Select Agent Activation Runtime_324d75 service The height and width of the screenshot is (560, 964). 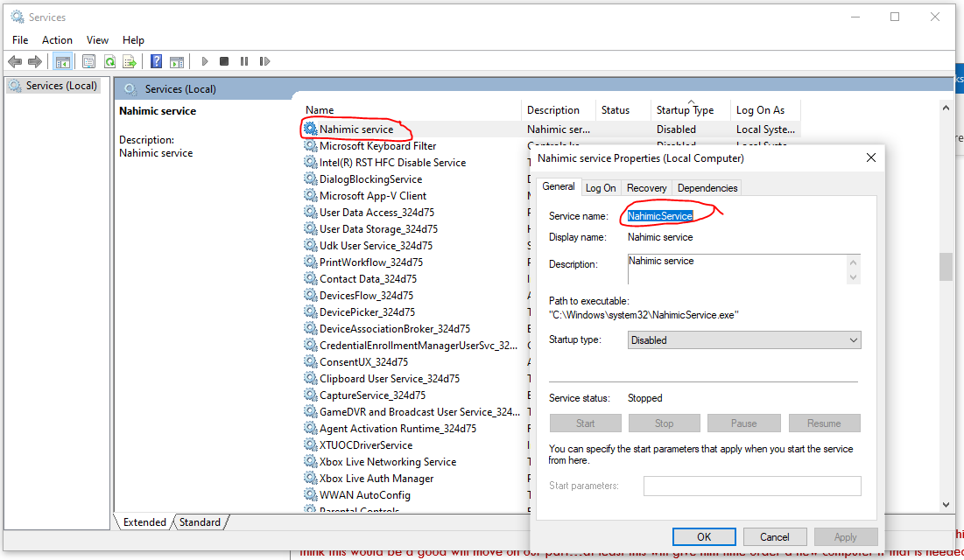click(398, 429)
